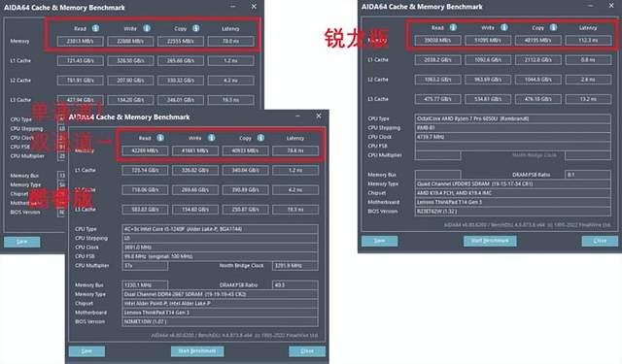
Task: Click the Read info icon in the Intel Core window
Action: 159,138
